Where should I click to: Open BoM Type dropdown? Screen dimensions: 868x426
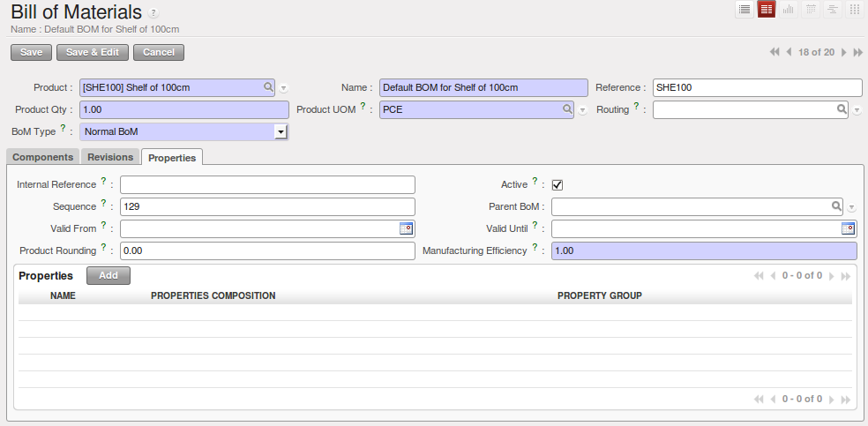pos(281,131)
